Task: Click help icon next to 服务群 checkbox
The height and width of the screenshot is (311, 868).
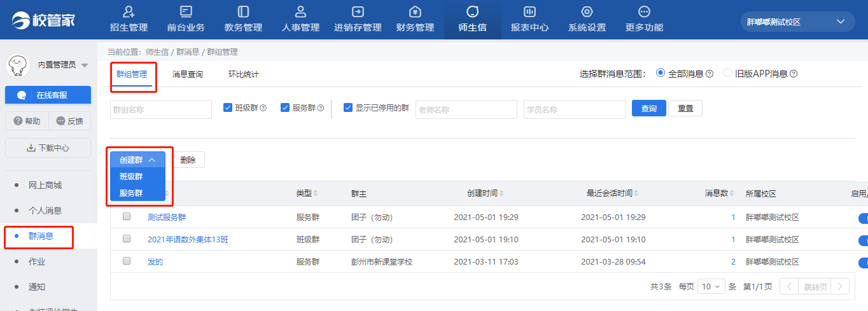Action: [320, 108]
